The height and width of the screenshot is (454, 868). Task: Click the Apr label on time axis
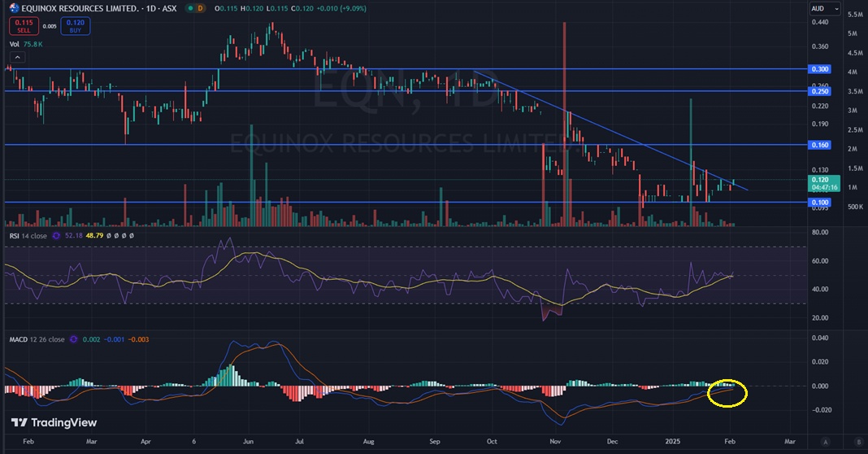click(145, 442)
